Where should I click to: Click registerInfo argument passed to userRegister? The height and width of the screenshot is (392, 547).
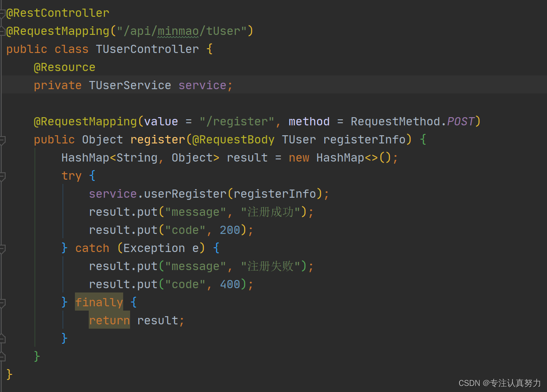pos(275,194)
